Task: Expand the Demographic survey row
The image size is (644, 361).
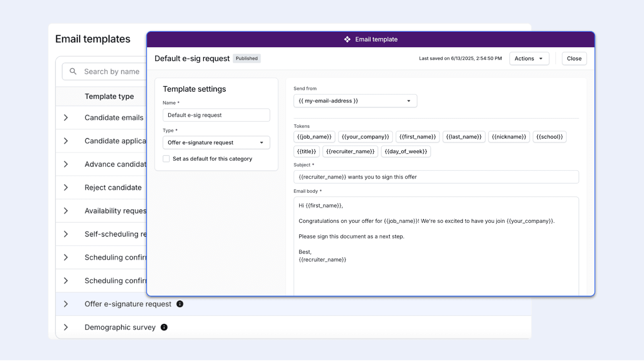Action: [x=66, y=327]
